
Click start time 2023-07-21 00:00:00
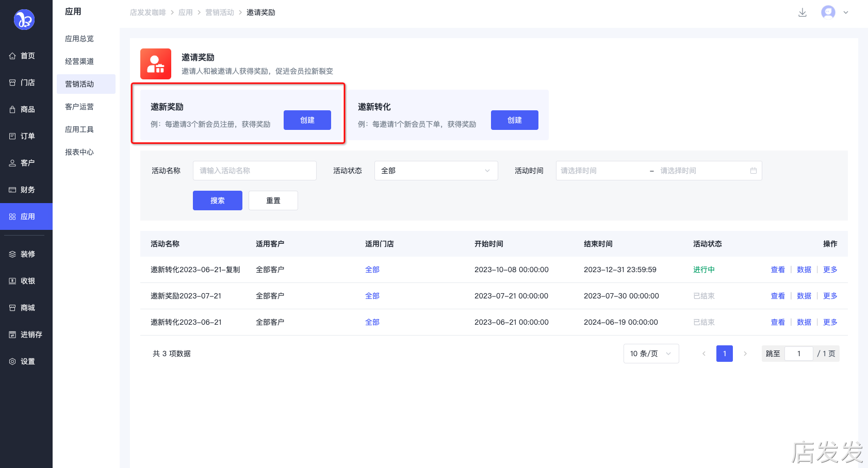tap(512, 296)
